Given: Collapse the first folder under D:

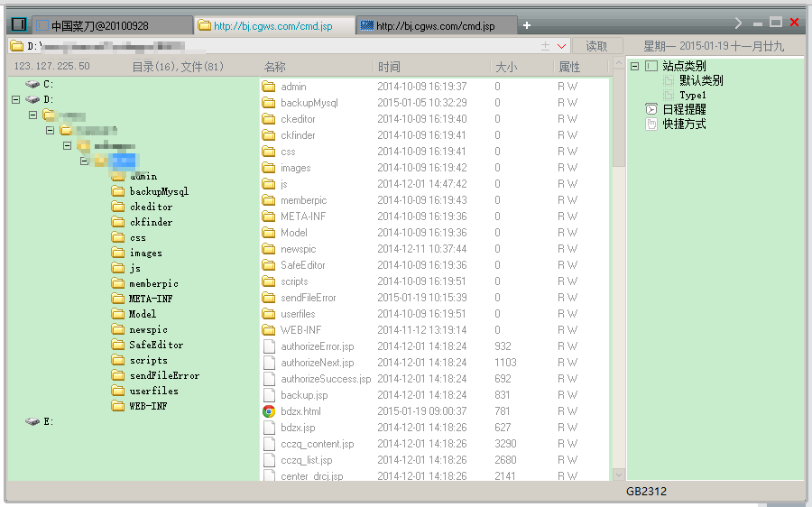Looking at the screenshot, I should [32, 115].
